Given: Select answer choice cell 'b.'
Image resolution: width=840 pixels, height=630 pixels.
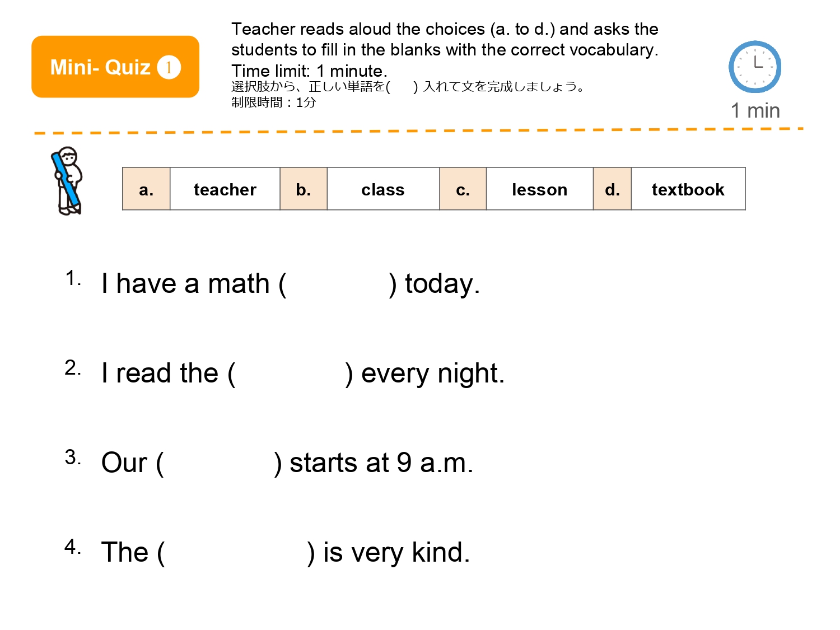Looking at the screenshot, I should point(304,189).
